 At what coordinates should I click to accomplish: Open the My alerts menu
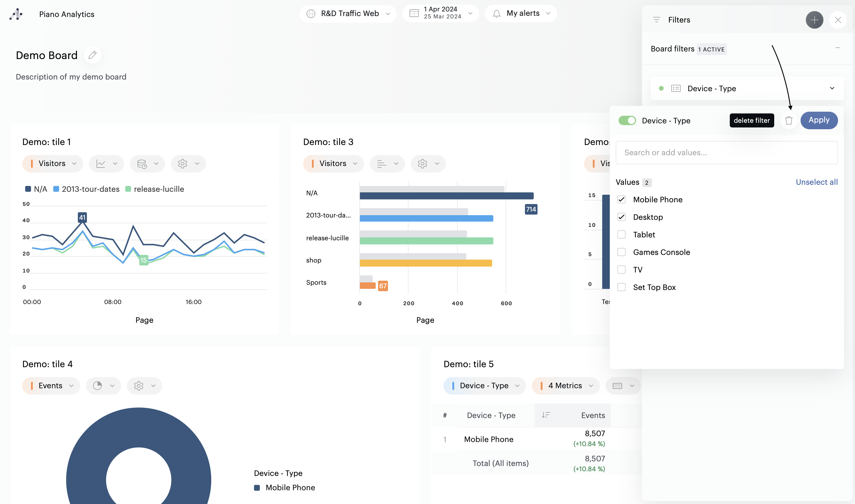click(521, 13)
